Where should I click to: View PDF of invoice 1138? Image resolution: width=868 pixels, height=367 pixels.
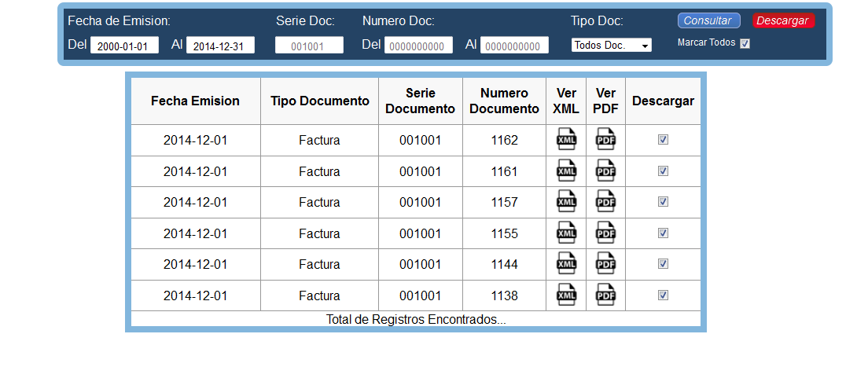[x=605, y=295]
